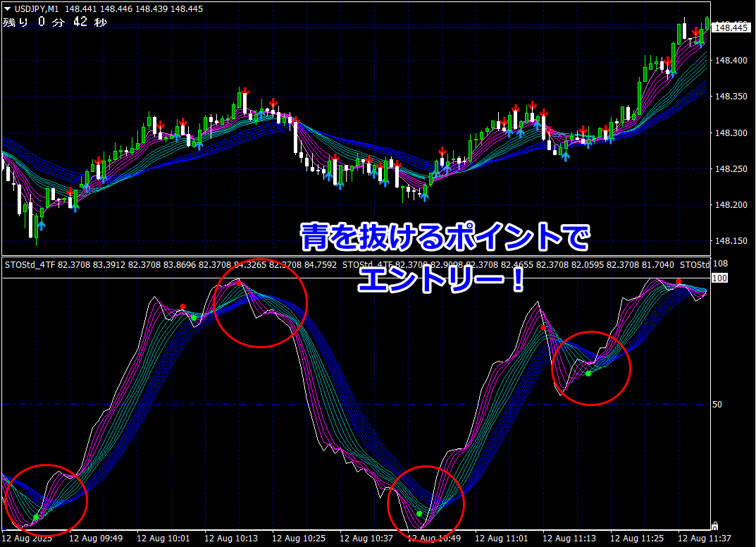Click the 100 level tag on oscillator scale
Viewport: 756px width, 547px height.
(x=719, y=278)
